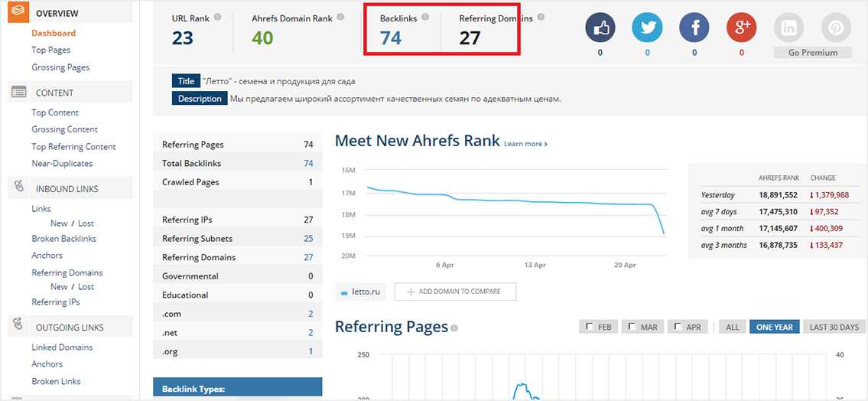Click info icon beside Referring Pages heading

pos(454,328)
